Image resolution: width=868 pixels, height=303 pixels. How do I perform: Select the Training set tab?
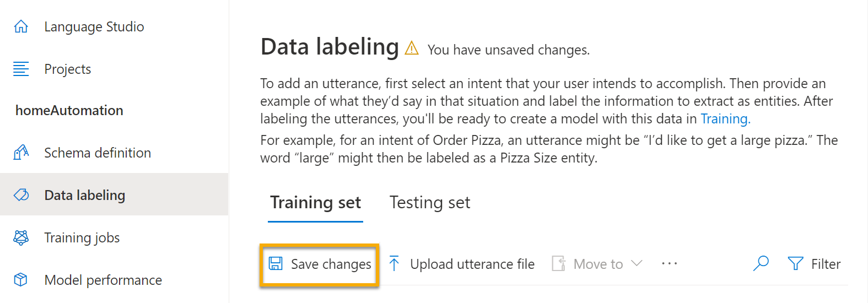[315, 203]
